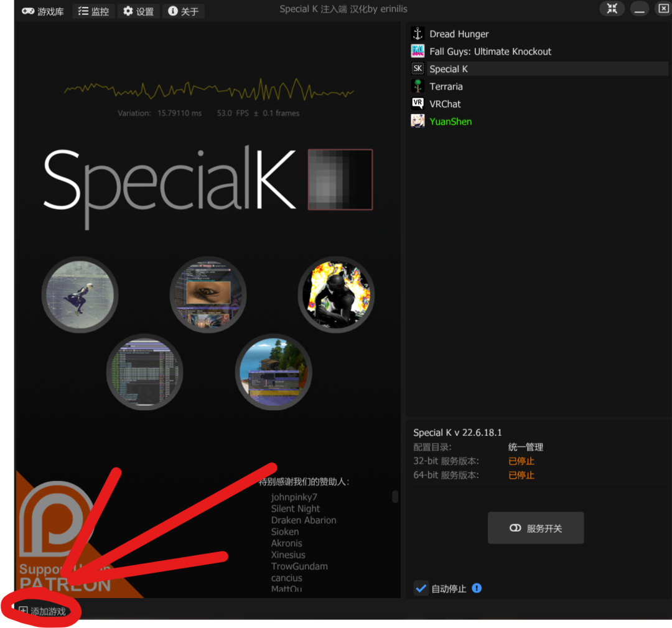This screenshot has height=628, width=672.
Task: Select the Special K list entry
Action: (x=548, y=68)
